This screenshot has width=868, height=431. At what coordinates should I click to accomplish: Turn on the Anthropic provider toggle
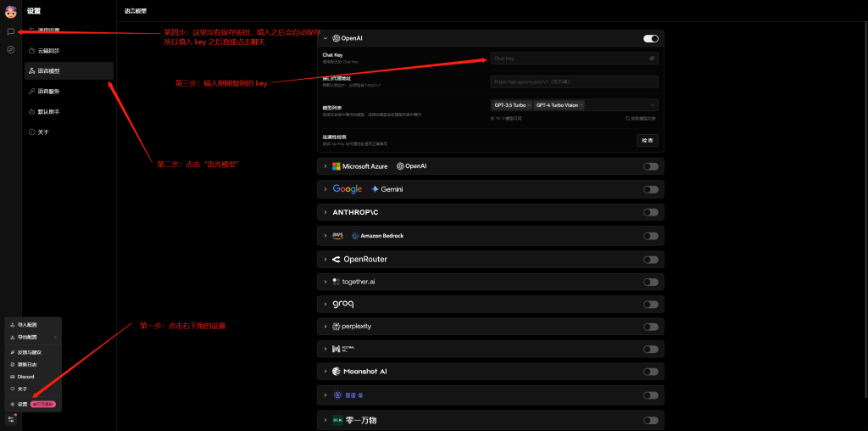tap(650, 212)
